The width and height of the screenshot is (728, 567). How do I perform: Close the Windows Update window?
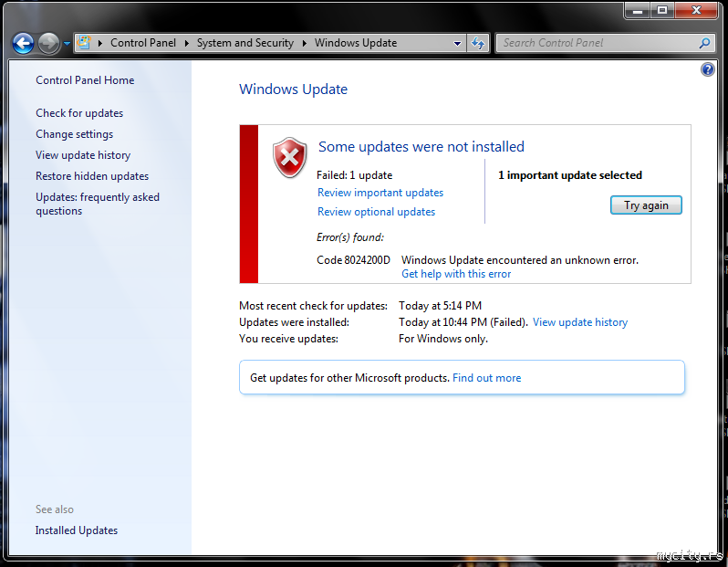click(x=696, y=11)
